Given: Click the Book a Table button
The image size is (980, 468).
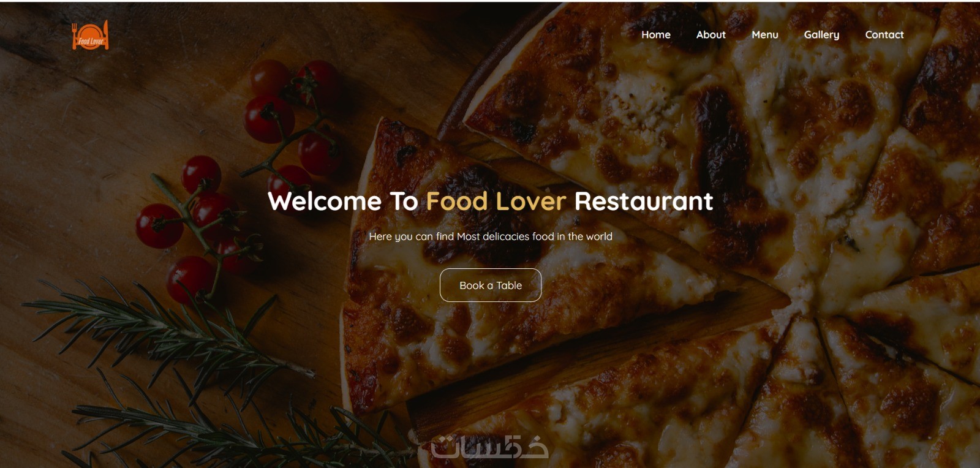Looking at the screenshot, I should pyautogui.click(x=491, y=285).
